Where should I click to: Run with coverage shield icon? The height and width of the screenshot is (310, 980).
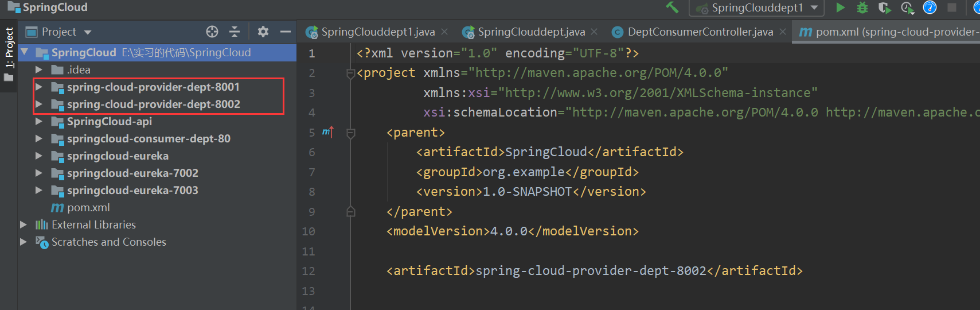point(884,7)
